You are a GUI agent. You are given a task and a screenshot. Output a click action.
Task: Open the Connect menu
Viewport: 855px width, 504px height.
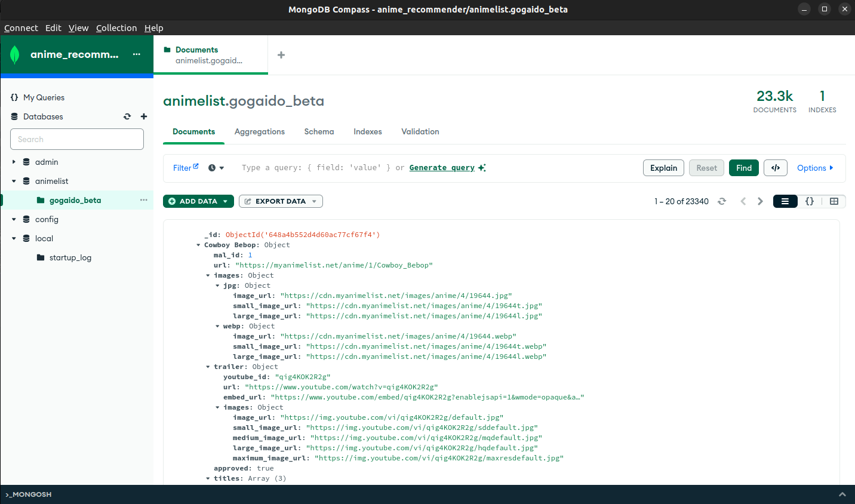pos(21,28)
